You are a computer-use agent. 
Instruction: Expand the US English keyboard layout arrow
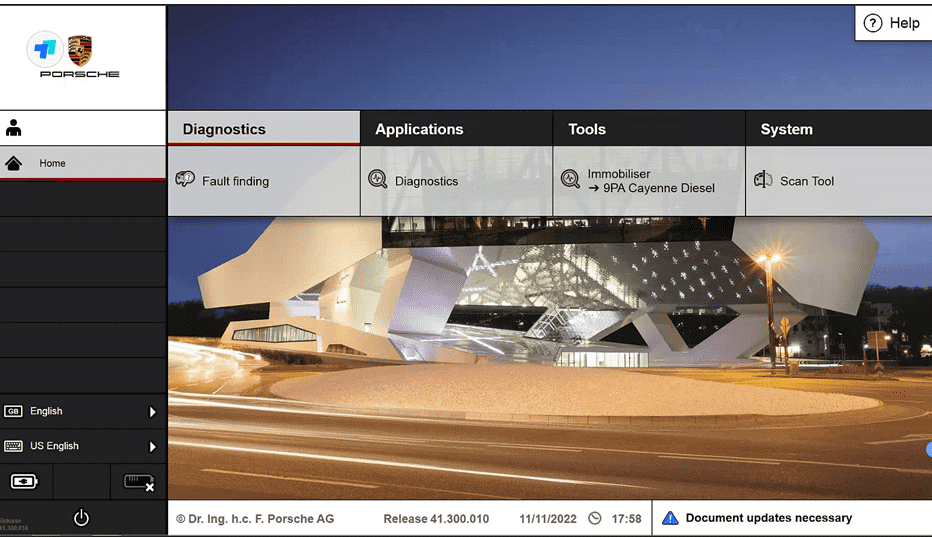152,447
